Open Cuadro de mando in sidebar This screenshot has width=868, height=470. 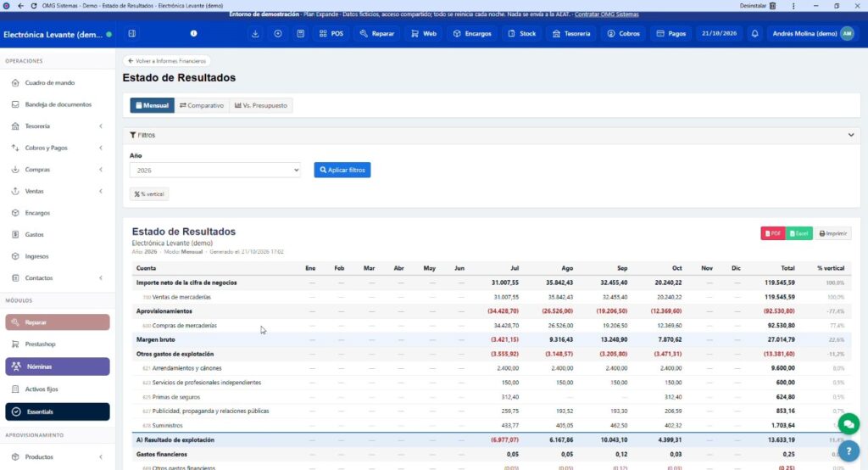58,82
